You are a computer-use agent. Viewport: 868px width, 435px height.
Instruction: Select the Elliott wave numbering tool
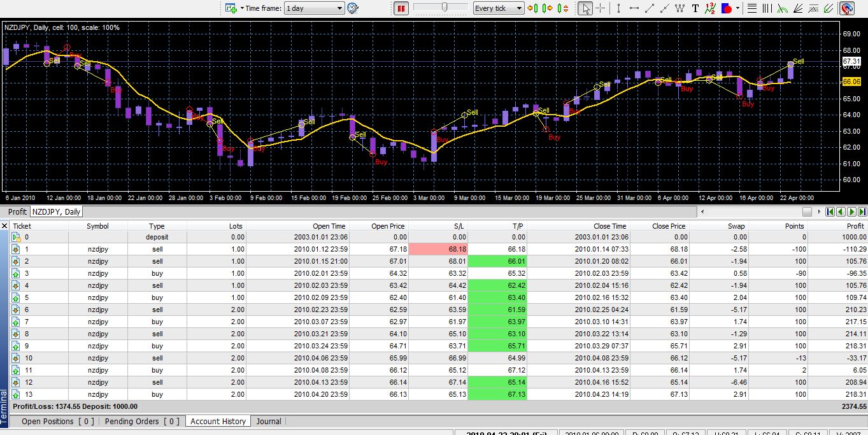click(x=711, y=8)
